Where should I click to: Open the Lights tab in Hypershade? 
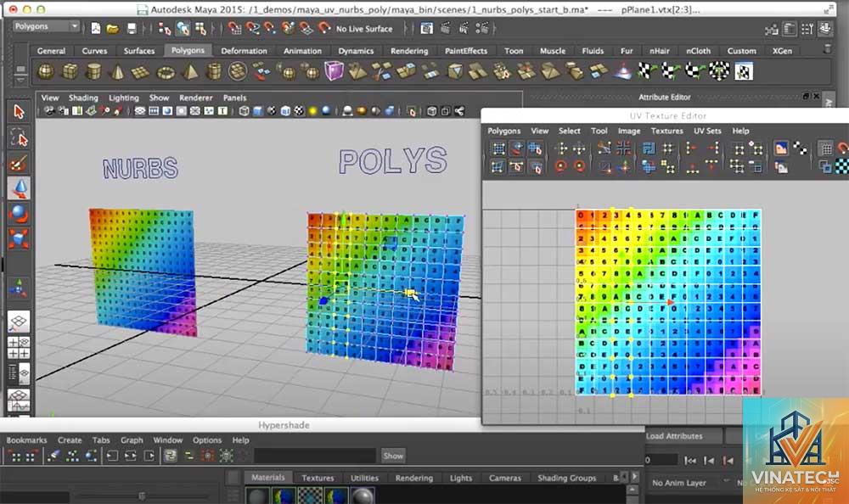coord(461,478)
